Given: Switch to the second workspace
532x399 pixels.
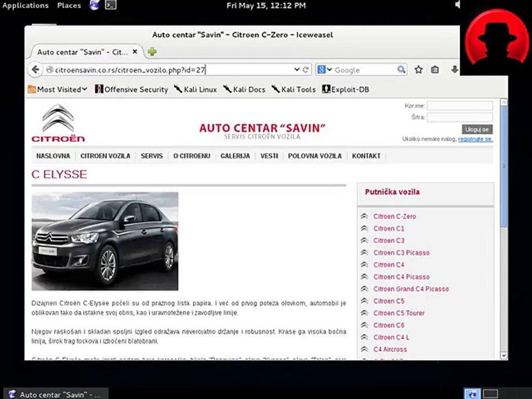Looking at the screenshot, I should (490, 394).
